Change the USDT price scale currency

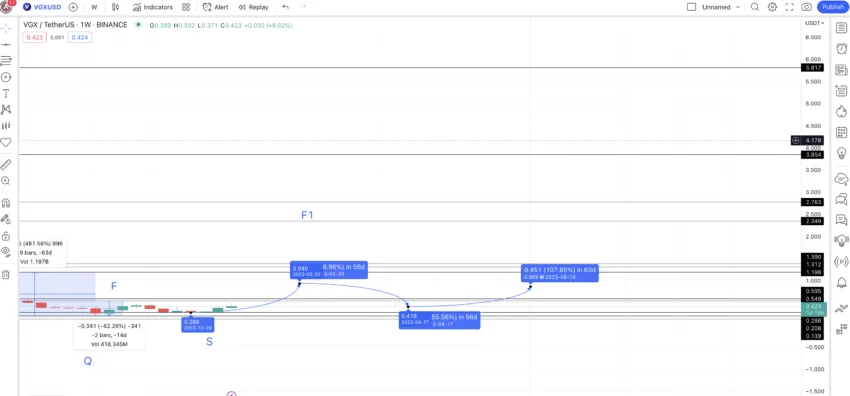coord(814,23)
